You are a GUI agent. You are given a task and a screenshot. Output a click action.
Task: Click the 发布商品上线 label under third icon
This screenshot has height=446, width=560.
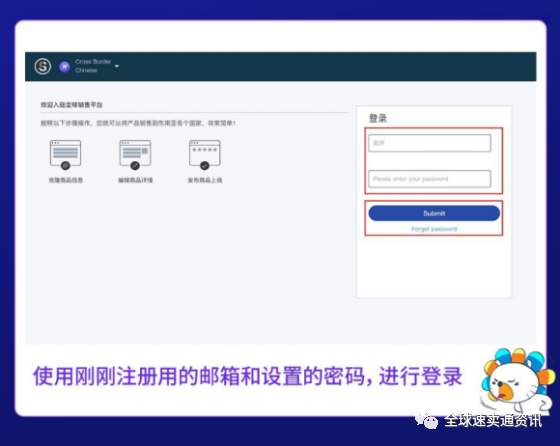[205, 180]
